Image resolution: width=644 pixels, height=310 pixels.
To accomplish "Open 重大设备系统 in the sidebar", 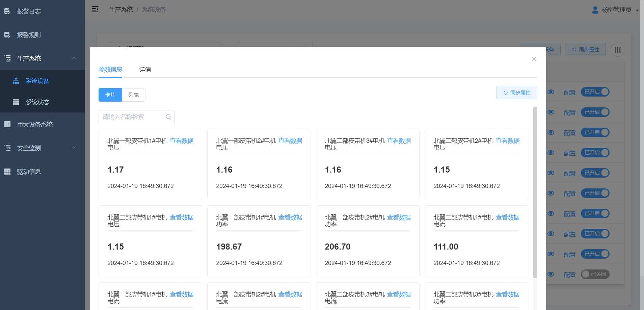I will tap(42, 124).
